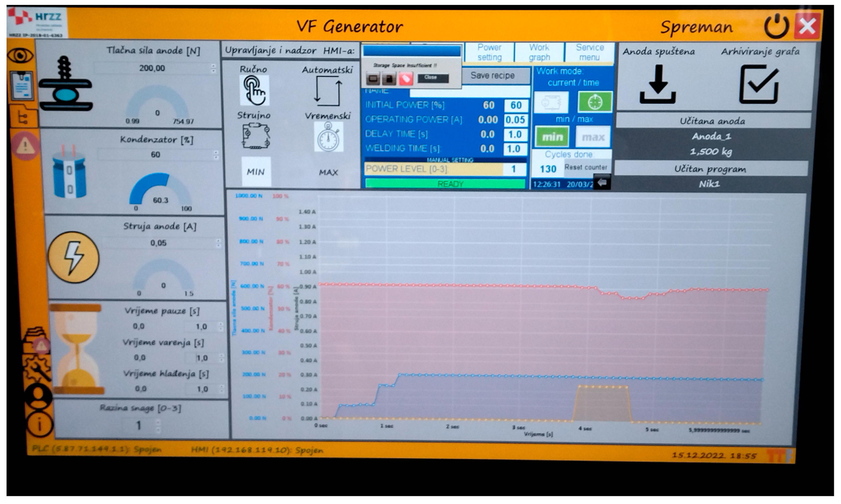Adjust Razina snage stepper arrows
The width and height of the screenshot is (841, 504).
(x=158, y=426)
